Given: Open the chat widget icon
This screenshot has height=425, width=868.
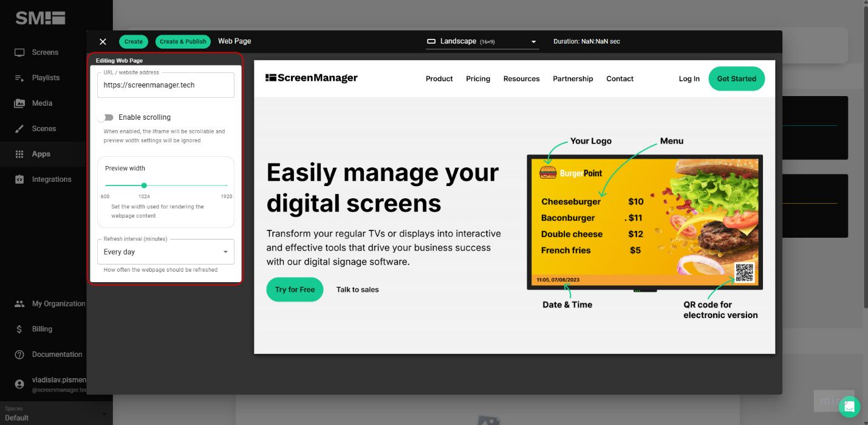Looking at the screenshot, I should pyautogui.click(x=849, y=406).
